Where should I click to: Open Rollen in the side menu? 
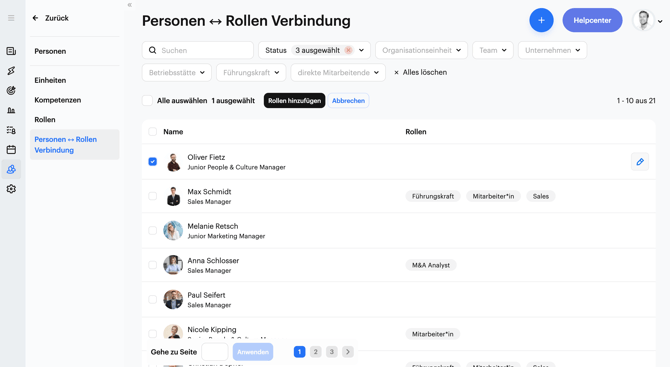[x=45, y=120]
